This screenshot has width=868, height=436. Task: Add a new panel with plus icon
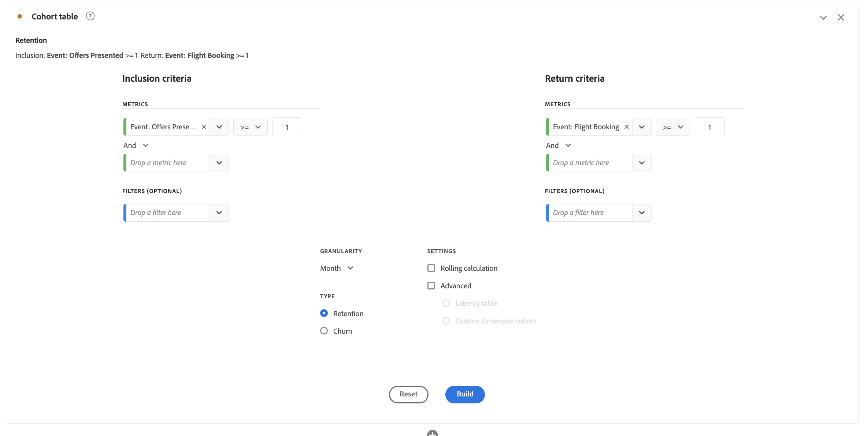(433, 433)
